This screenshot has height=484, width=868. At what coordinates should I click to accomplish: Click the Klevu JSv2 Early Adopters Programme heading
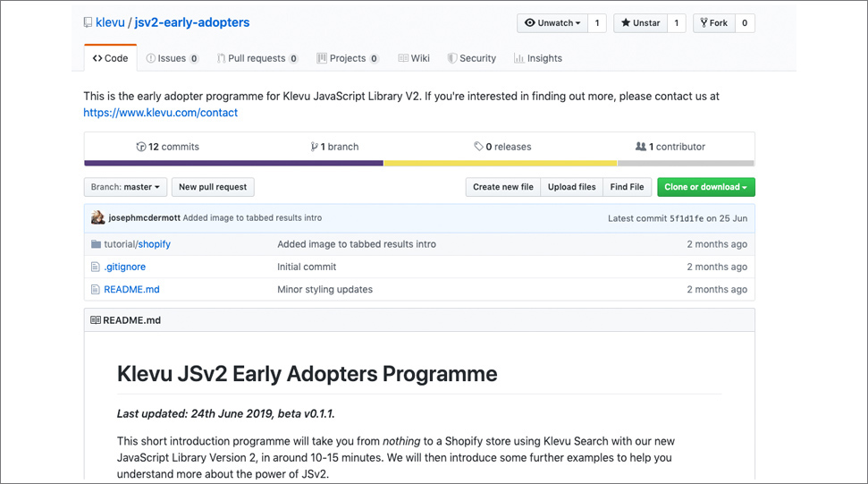[x=308, y=374]
